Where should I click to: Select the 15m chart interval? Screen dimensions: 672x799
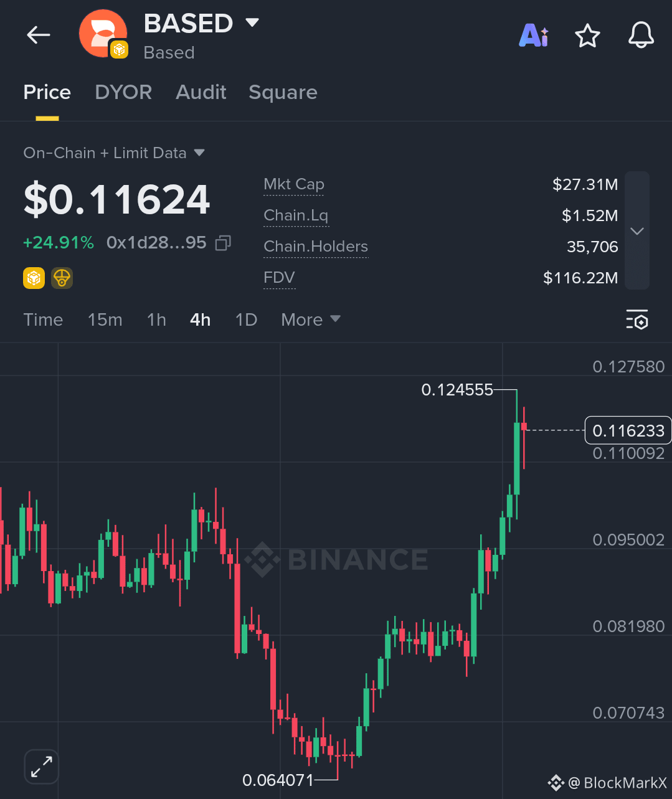coord(105,319)
